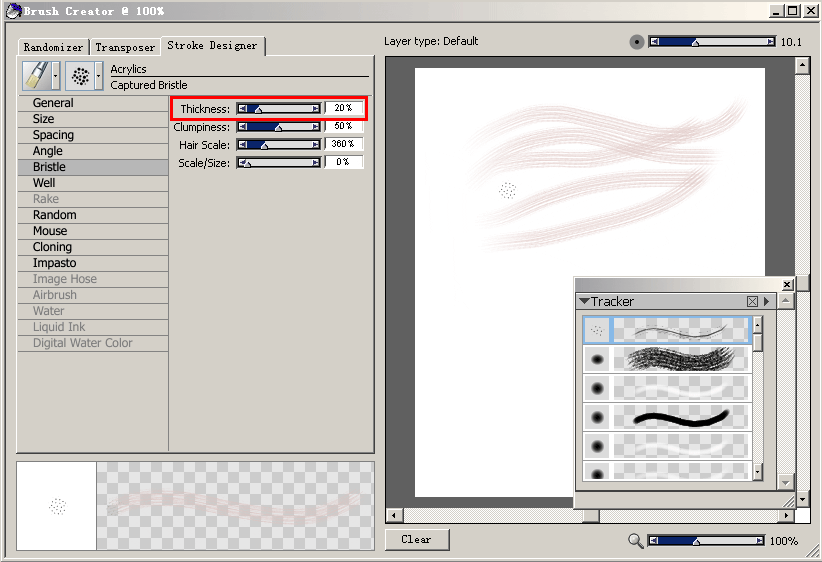Increase Thickness with right arrow
This screenshot has height=562, width=822.
(316, 109)
